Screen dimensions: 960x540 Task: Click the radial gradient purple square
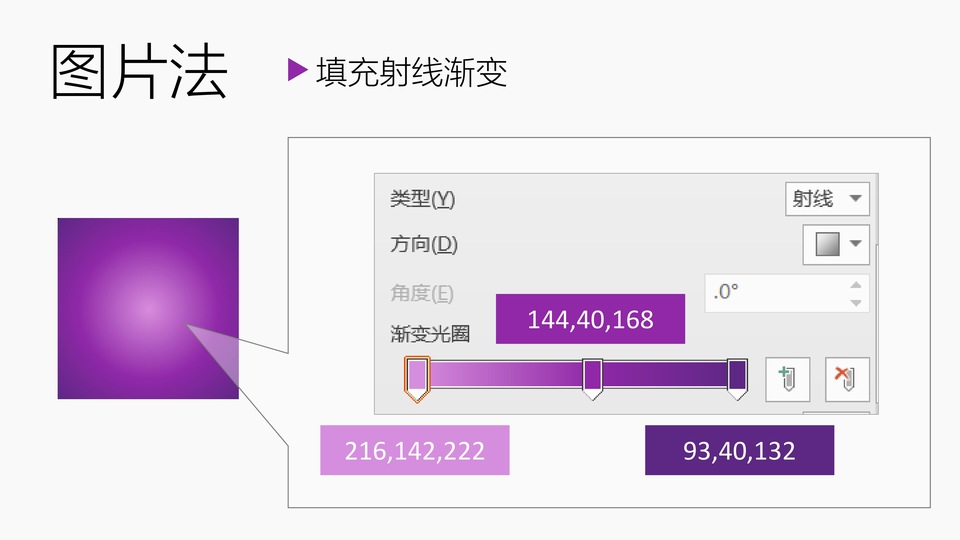[148, 308]
